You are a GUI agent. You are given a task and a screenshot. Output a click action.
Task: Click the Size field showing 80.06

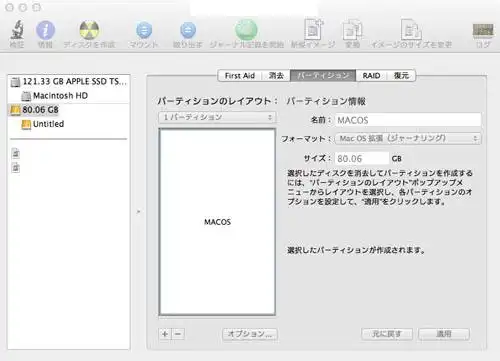(362, 158)
